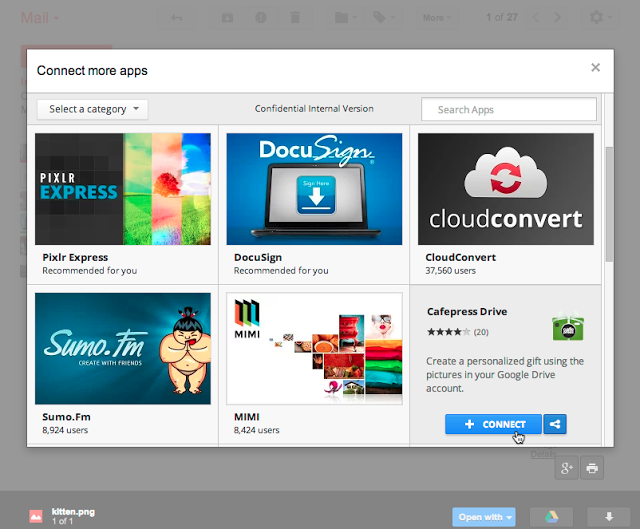This screenshot has height=529, width=640.
Task: Click the 8,424 users text
Action: [x=256, y=430]
